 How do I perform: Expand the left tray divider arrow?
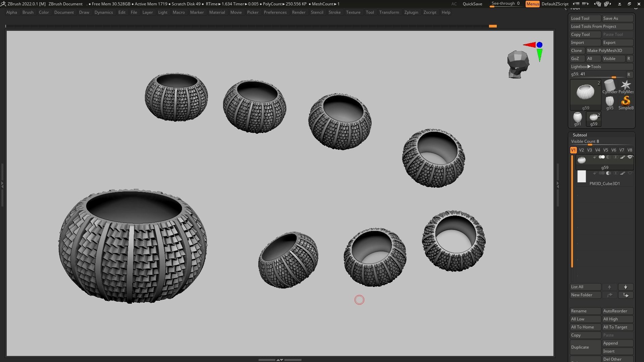coord(2,184)
